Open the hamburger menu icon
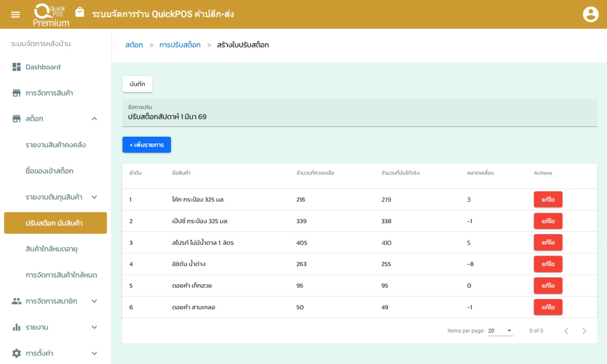The image size is (607, 364). [x=15, y=15]
